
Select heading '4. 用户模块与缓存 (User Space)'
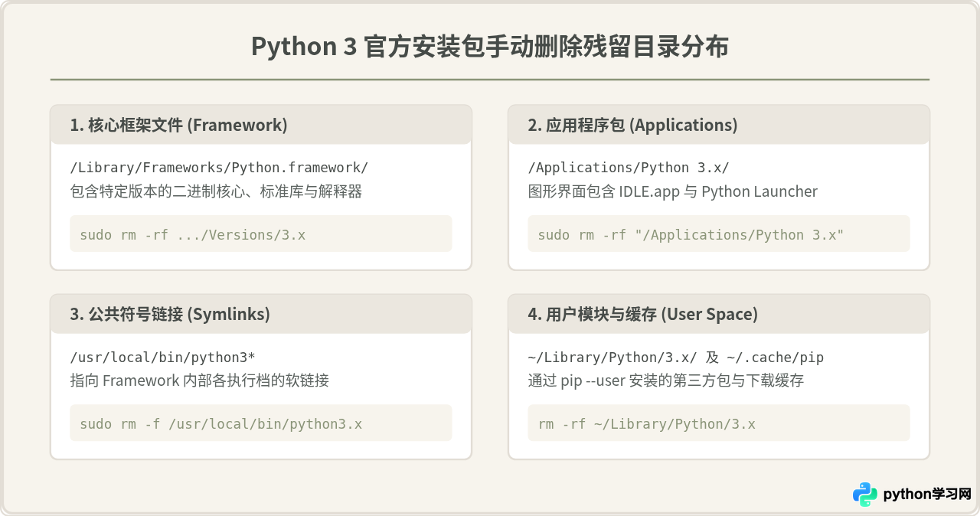pos(642,314)
